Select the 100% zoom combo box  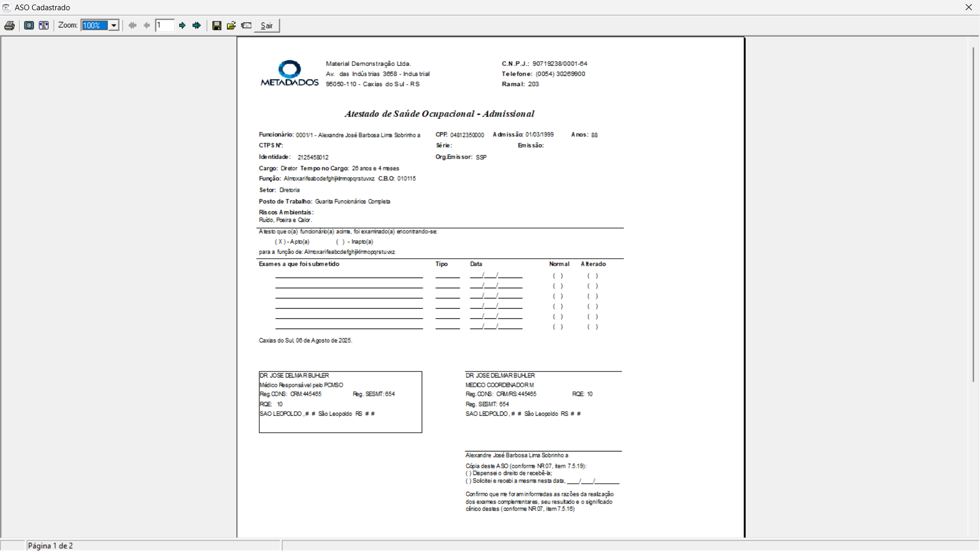[x=95, y=26]
